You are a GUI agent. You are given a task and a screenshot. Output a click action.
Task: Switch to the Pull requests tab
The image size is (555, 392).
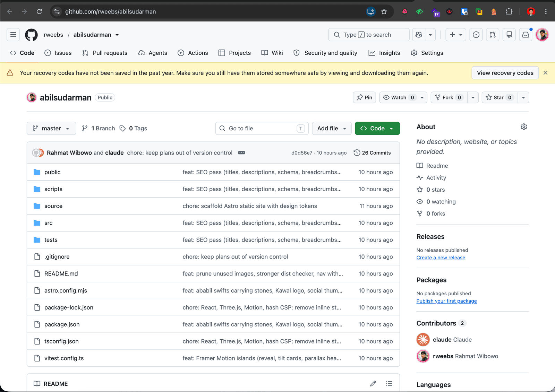tap(105, 53)
